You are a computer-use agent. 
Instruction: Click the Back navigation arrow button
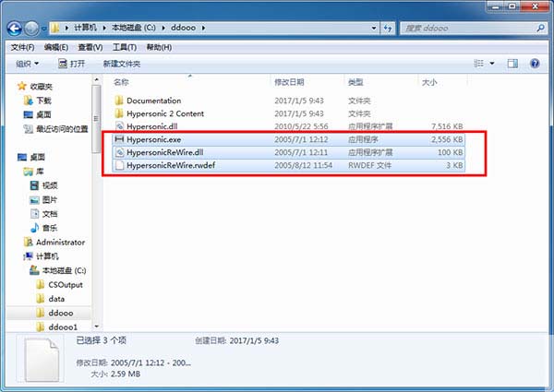15,28
